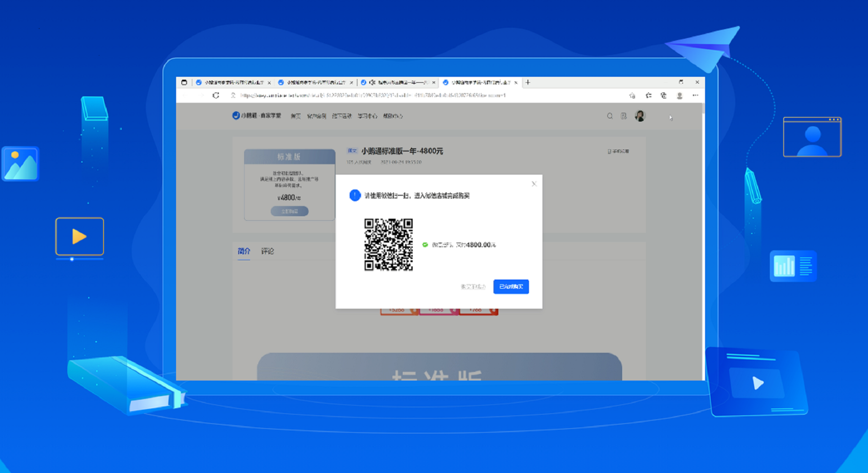Switch to the muted third browser tab
The image size is (868, 473).
pyautogui.click(x=398, y=83)
